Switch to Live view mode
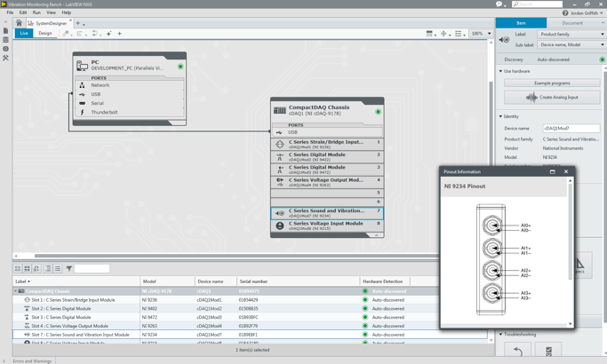This screenshot has height=364, width=607. [x=24, y=34]
